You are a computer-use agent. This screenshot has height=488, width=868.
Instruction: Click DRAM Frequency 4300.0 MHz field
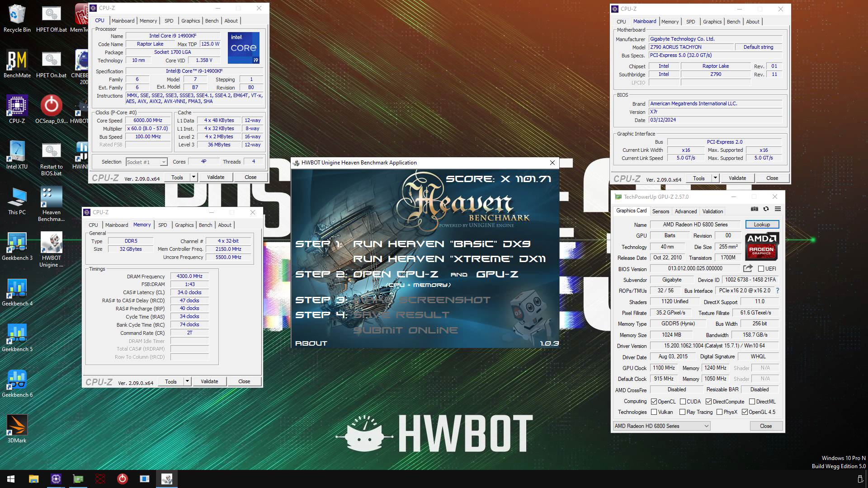click(x=189, y=276)
